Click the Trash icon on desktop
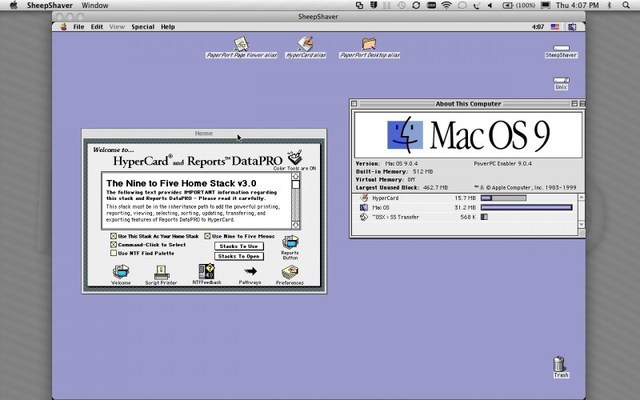The image size is (640, 400). pos(560,364)
